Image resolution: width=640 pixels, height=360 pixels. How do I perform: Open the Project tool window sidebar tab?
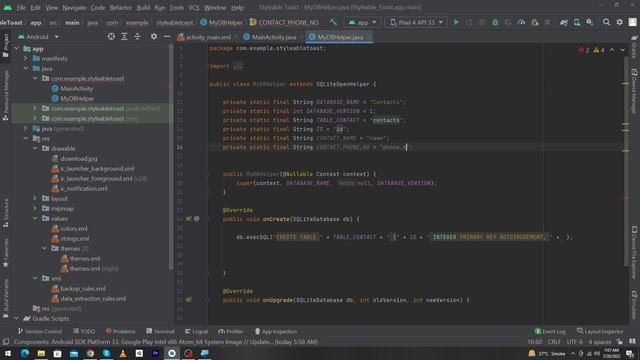click(6, 45)
